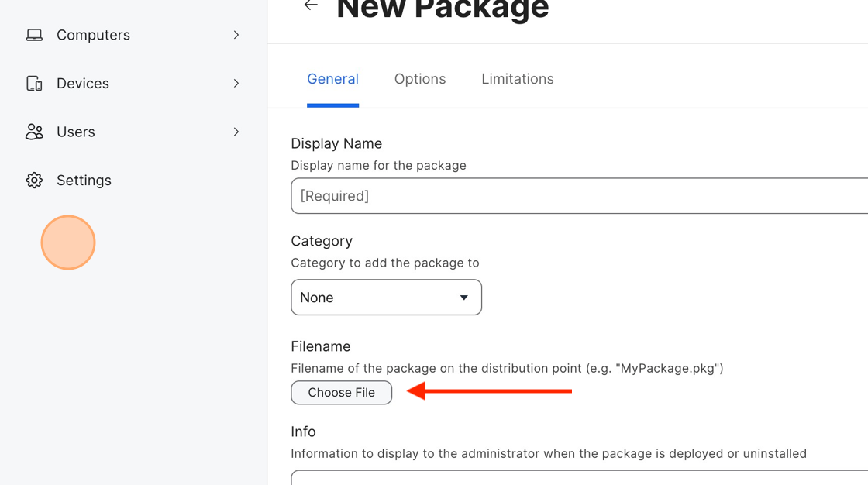The height and width of the screenshot is (485, 868).
Task: Click the Computers laptop icon
Action: (34, 35)
